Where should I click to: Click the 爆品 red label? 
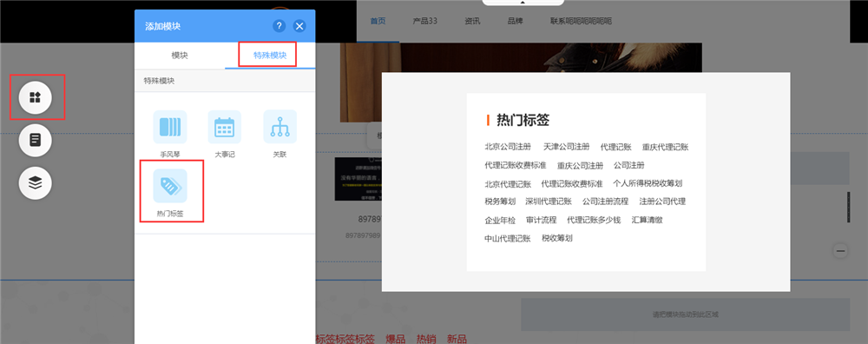click(x=395, y=339)
